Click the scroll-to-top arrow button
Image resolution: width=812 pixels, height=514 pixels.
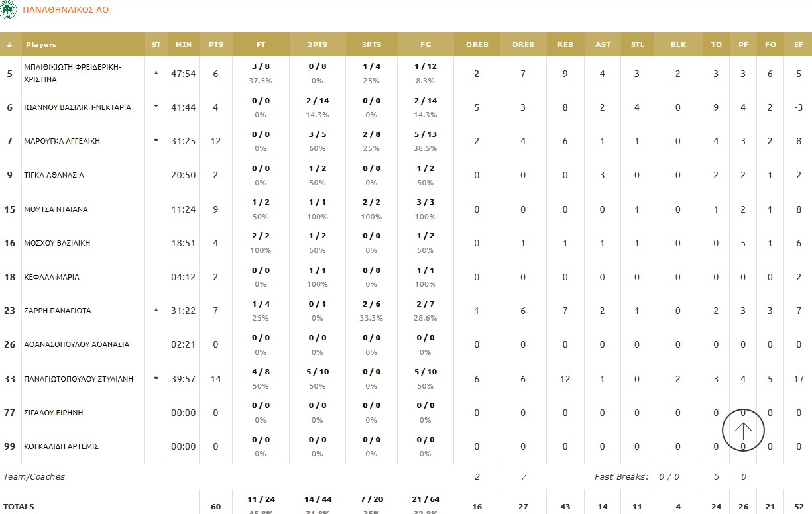743,431
